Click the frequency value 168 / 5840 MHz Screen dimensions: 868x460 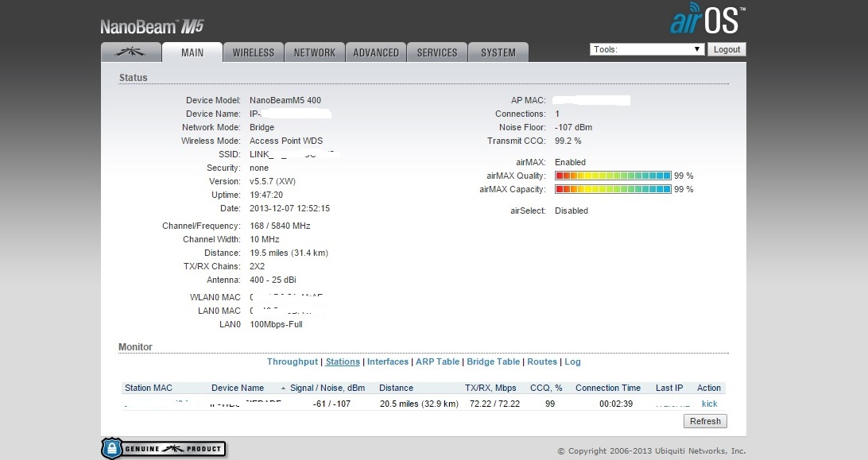click(x=280, y=226)
